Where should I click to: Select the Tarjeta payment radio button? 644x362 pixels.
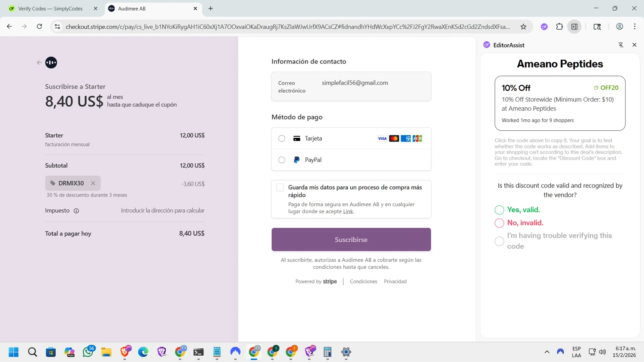(282, 139)
